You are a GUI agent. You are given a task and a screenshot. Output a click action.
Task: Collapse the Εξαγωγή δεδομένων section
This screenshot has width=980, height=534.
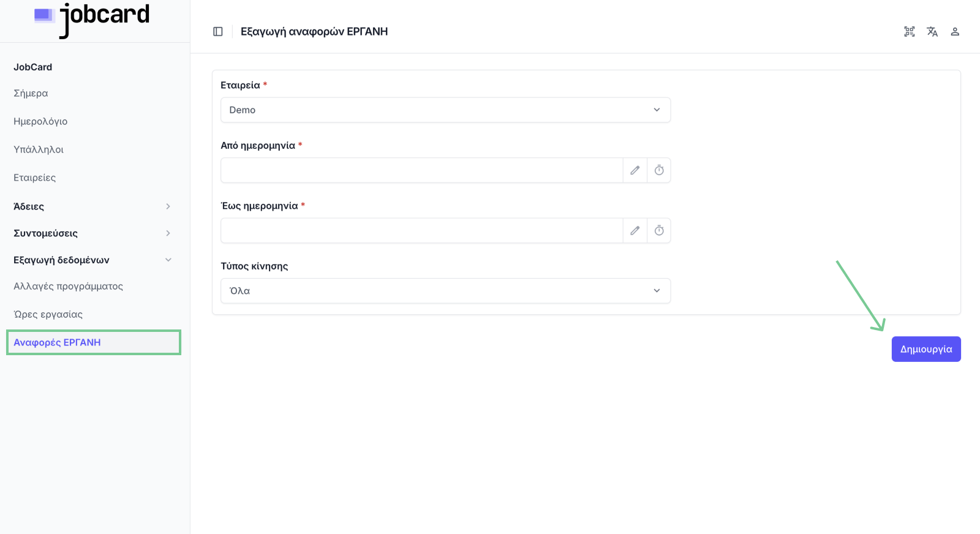pyautogui.click(x=92, y=260)
